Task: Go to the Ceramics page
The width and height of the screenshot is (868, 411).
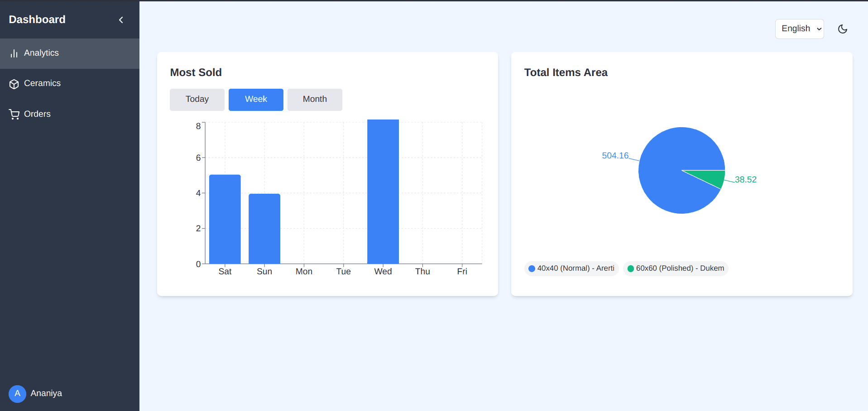Action: point(70,84)
